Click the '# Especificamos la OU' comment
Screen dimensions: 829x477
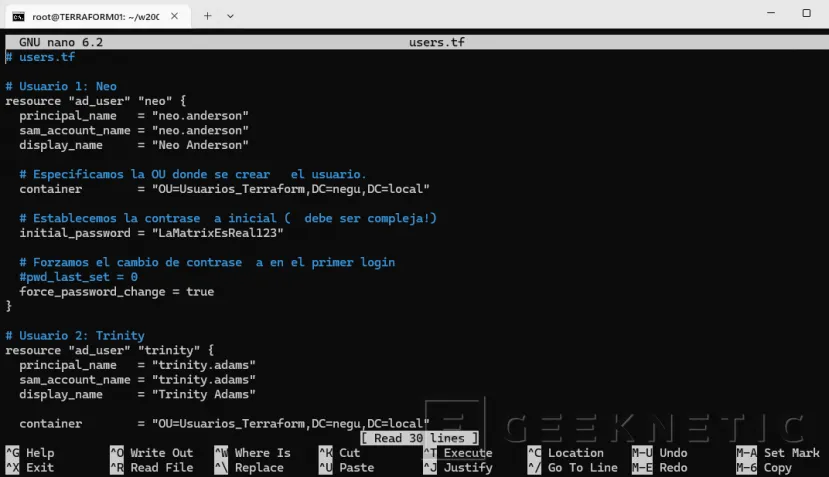[x=192, y=175]
